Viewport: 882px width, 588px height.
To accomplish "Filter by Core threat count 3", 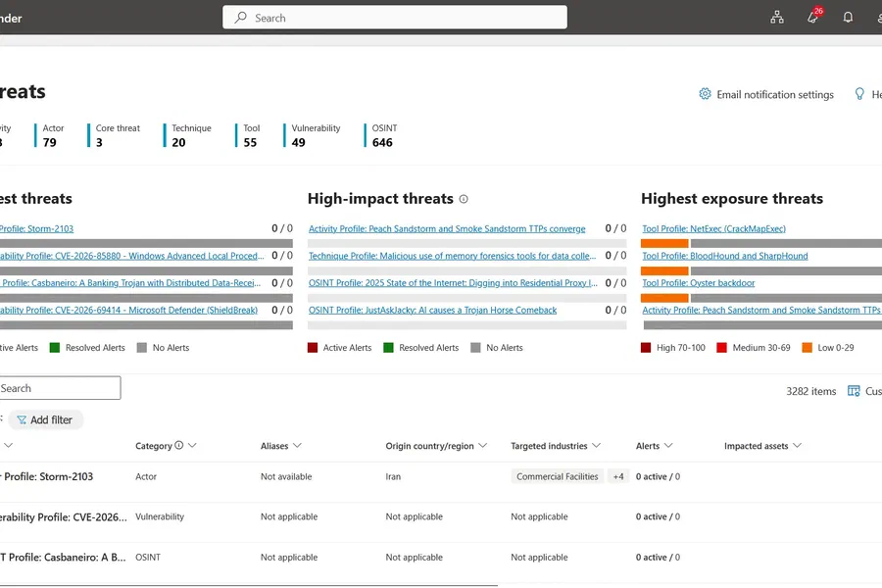I will point(114,135).
